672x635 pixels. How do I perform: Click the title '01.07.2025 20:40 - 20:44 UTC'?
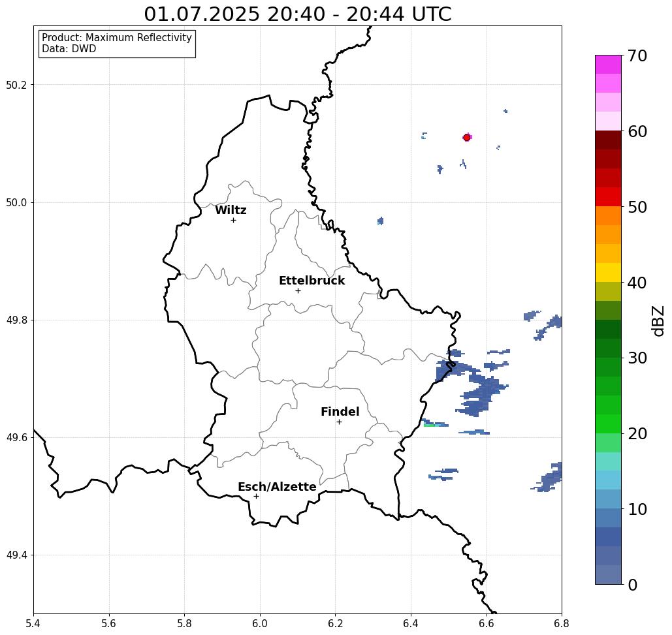coord(297,14)
